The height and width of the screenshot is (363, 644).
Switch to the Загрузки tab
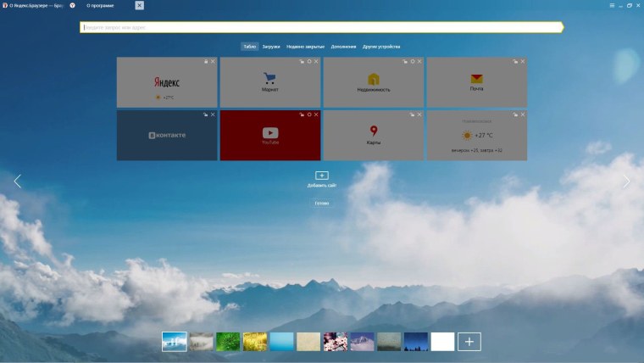[271, 47]
